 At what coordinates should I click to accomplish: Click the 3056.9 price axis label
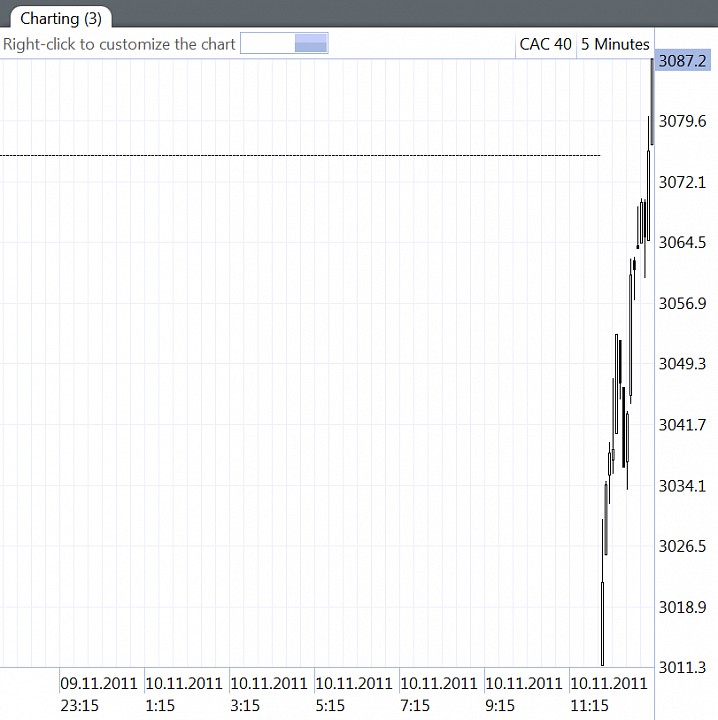[683, 304]
